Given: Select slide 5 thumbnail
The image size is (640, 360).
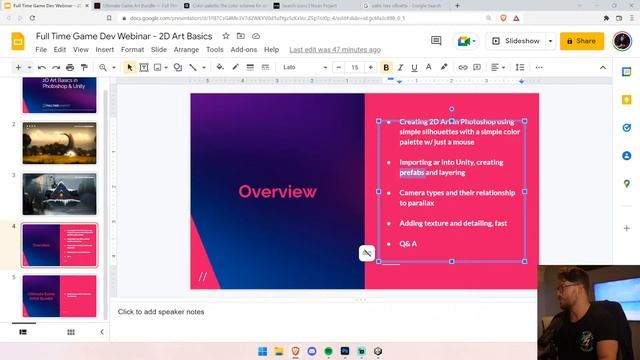Looking at the screenshot, I should coord(60,296).
